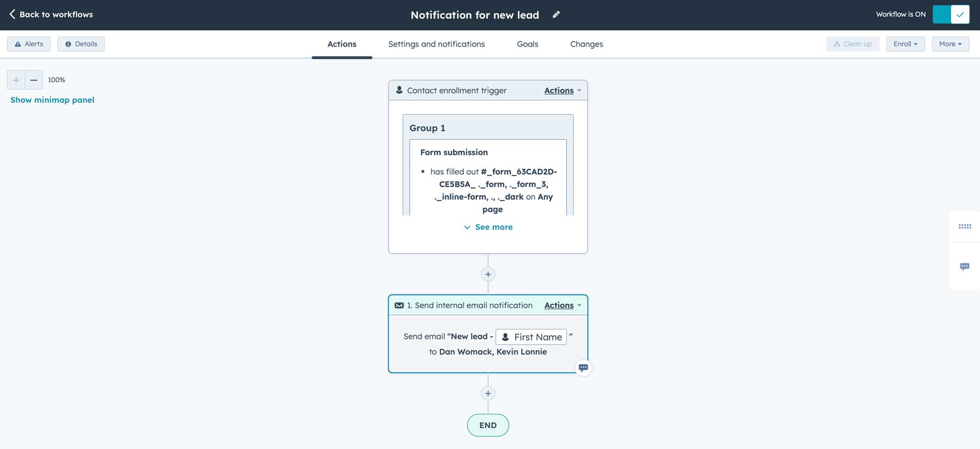Turn off the Workflow is ON toggle
This screenshot has width=980, height=449.
pyautogui.click(x=951, y=15)
